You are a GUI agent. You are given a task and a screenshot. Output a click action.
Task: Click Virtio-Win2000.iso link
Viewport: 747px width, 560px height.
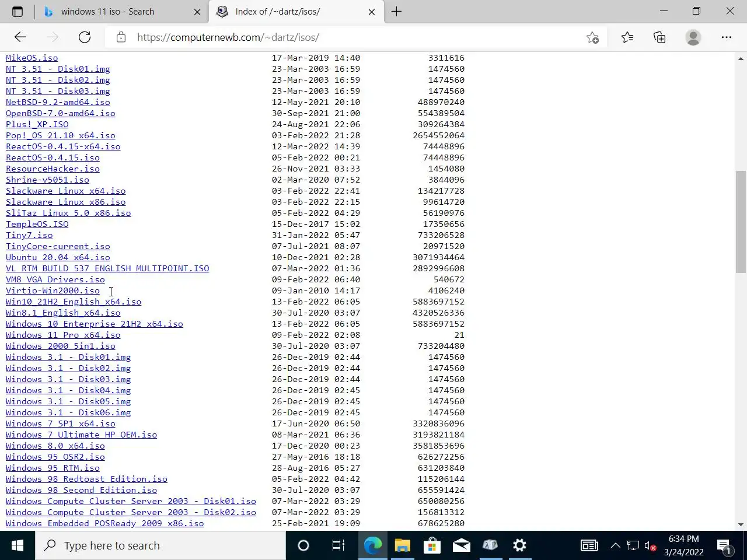(53, 290)
